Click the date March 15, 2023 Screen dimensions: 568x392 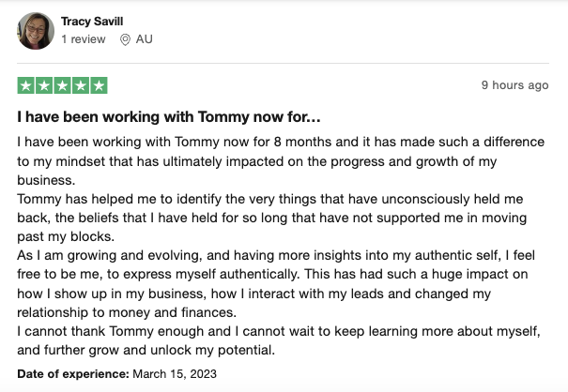coord(175,373)
